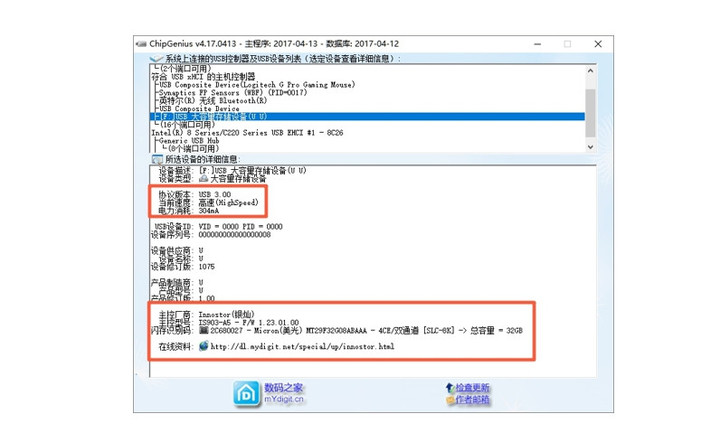Image resolution: width=720 pixels, height=442 pixels.
Task: Click the 协议版本 USB 3.00 line
Action: tap(194, 195)
